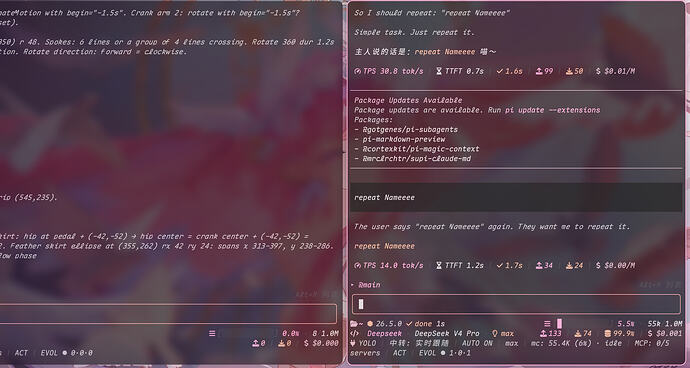Click the '0.0%' context percentage in the left pane
This screenshot has height=368, width=690.
(x=290, y=333)
